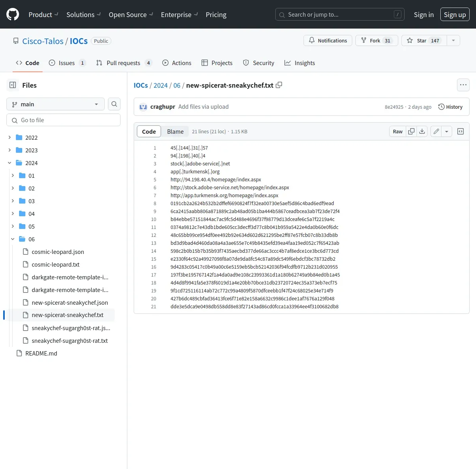Open the Cisco-Talos owner link
476x469 pixels.
(43, 41)
